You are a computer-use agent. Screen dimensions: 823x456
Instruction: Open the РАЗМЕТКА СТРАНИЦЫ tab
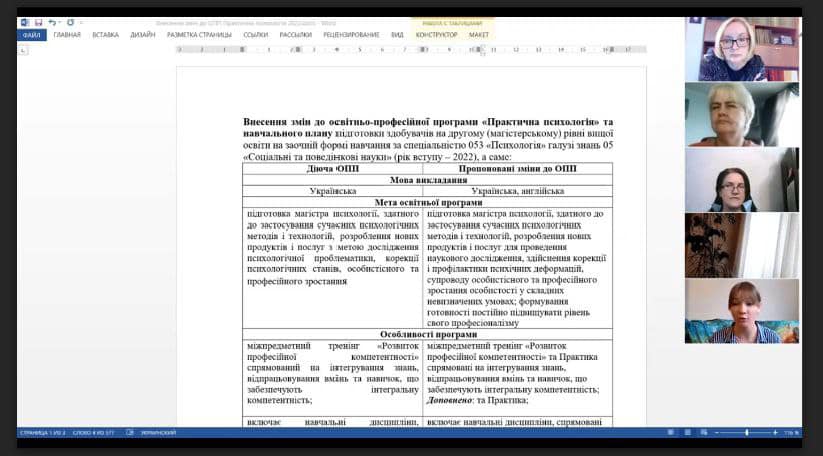[197, 34]
